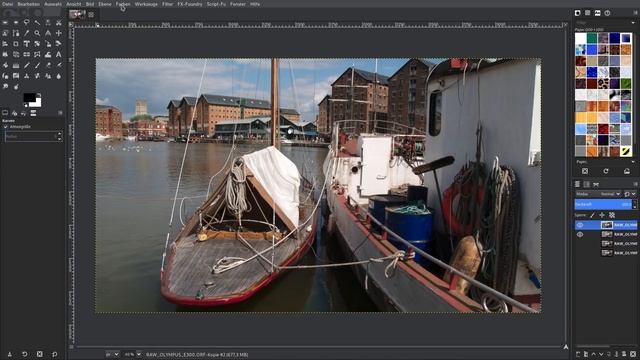Hide the selected top layer via eye icon
The width and height of the screenshot is (640, 360).
[x=580, y=225]
